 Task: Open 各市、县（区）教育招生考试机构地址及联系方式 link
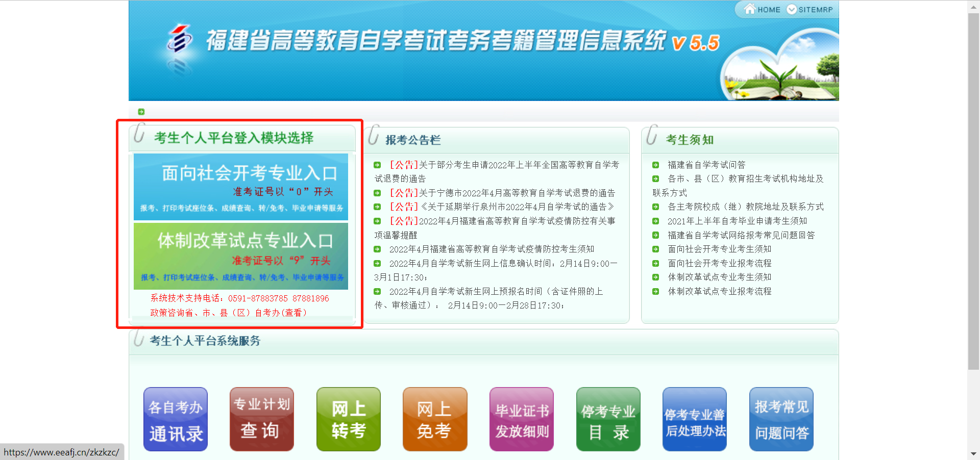click(x=738, y=186)
